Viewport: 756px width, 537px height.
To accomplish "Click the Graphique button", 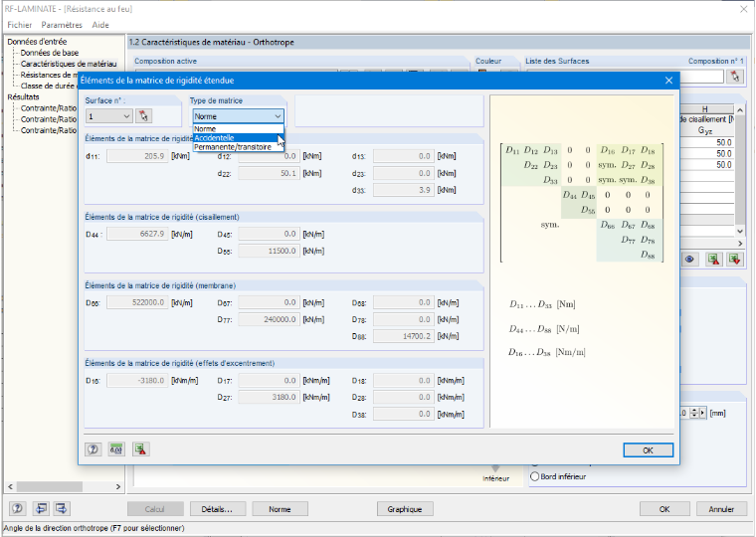I will pos(405,509).
